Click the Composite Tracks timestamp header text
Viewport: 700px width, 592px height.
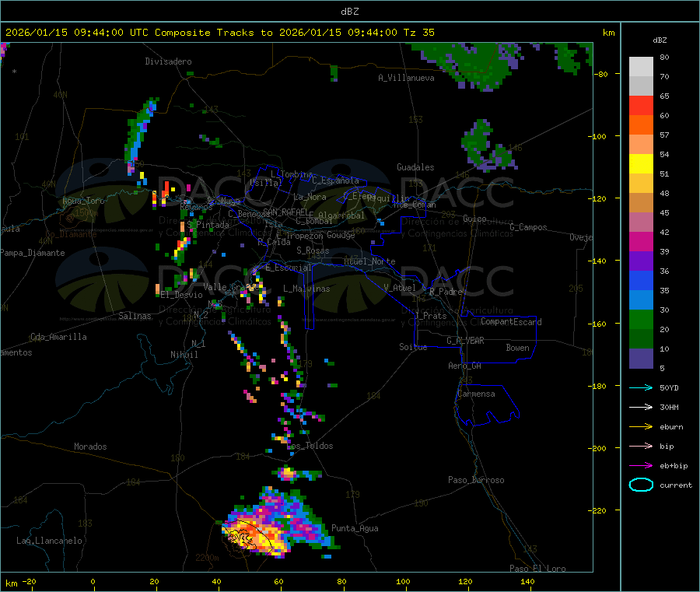(219, 33)
